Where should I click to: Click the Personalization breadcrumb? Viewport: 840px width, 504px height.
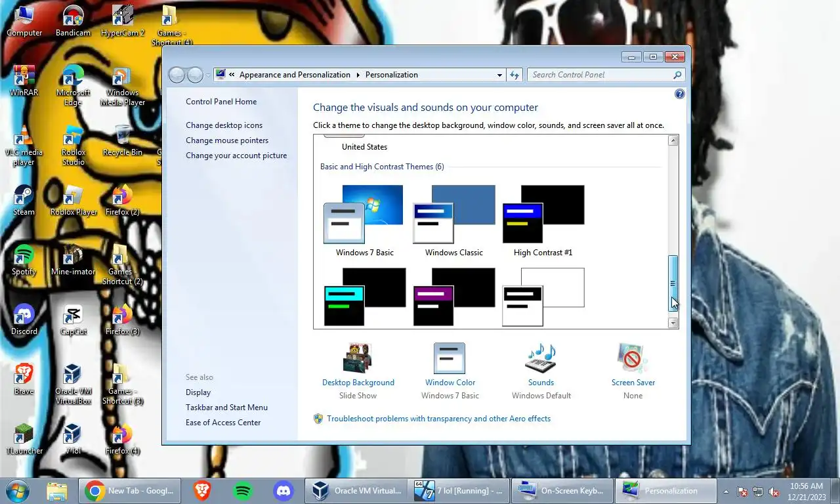[392, 75]
